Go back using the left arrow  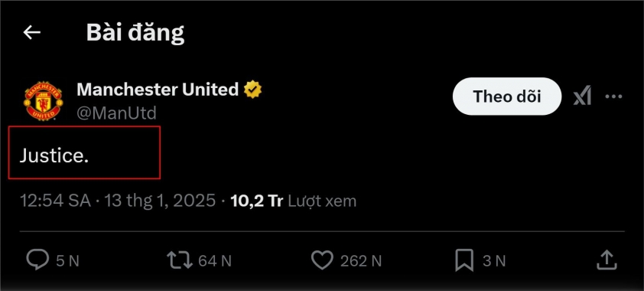click(x=31, y=32)
